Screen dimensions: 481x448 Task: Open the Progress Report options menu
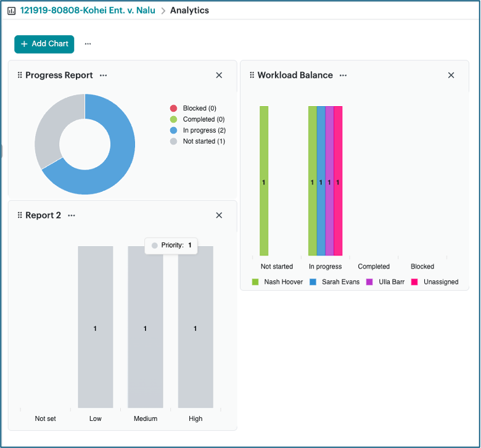(x=103, y=75)
